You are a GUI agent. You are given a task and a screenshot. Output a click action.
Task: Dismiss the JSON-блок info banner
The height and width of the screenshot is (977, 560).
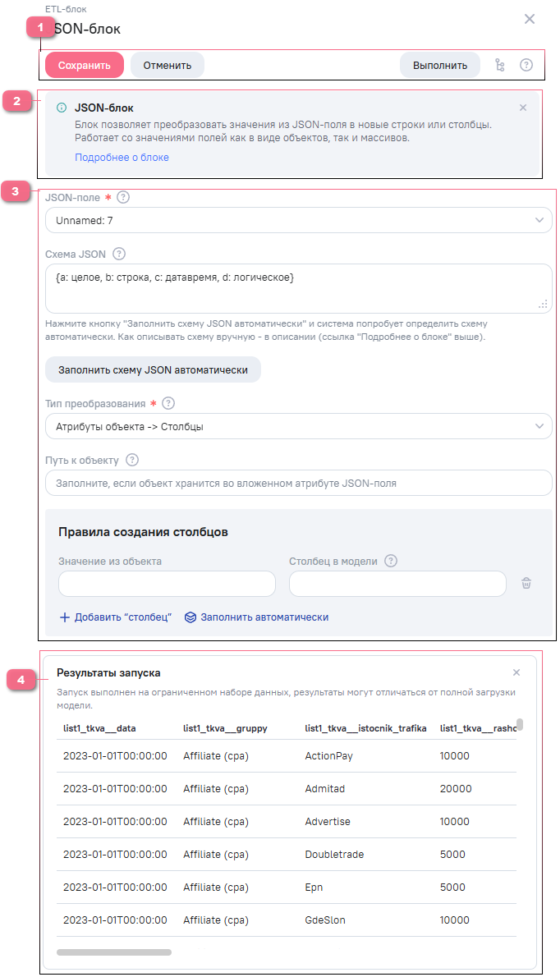tap(523, 108)
